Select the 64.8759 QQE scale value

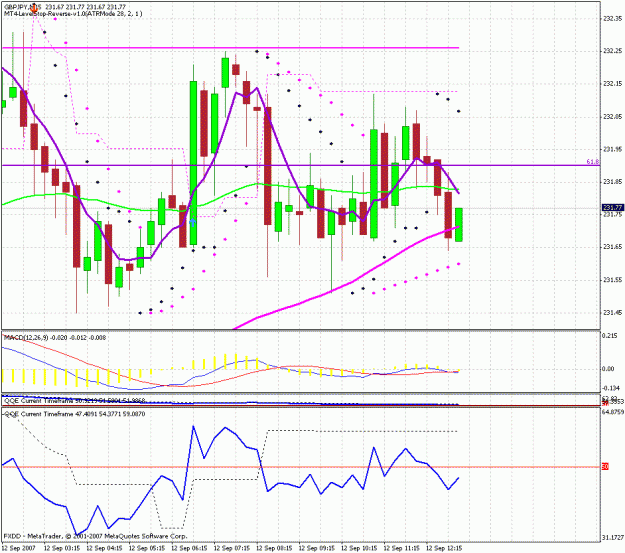613,412
